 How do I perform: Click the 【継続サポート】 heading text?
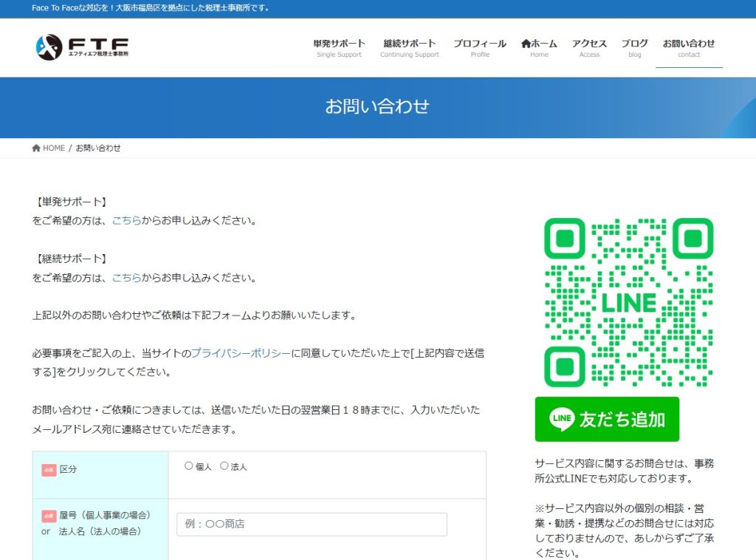click(71, 259)
